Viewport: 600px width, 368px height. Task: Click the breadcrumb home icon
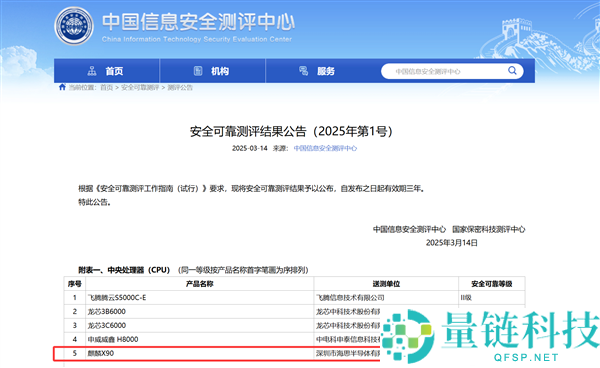pyautogui.click(x=62, y=87)
